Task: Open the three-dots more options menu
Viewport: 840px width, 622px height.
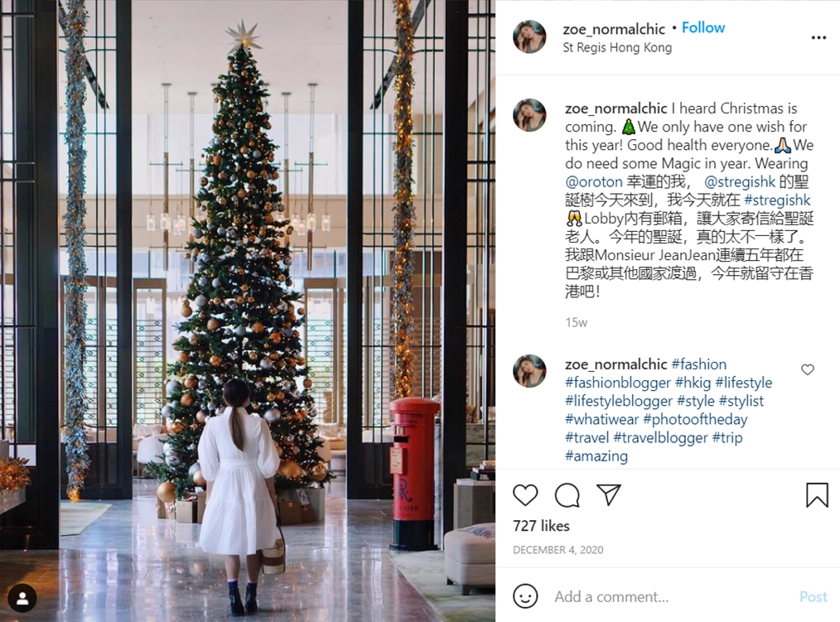Action: [818, 37]
